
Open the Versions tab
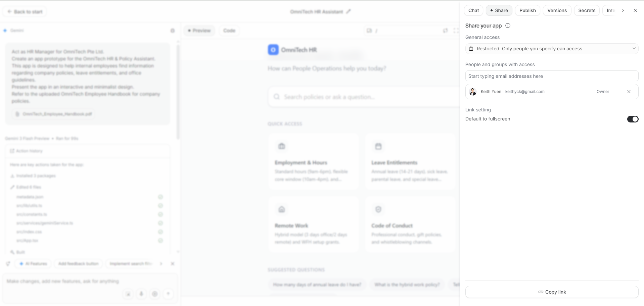(557, 10)
